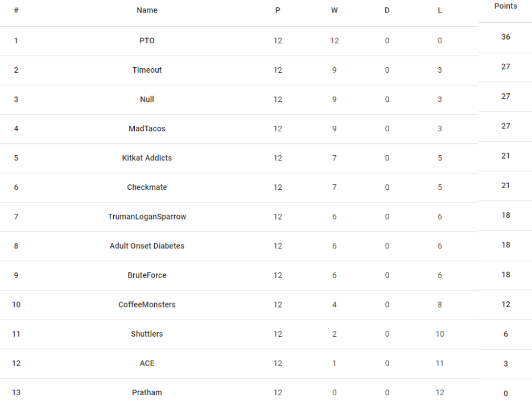Open the PTO team row
This screenshot has height=406, width=532.
tap(147, 40)
